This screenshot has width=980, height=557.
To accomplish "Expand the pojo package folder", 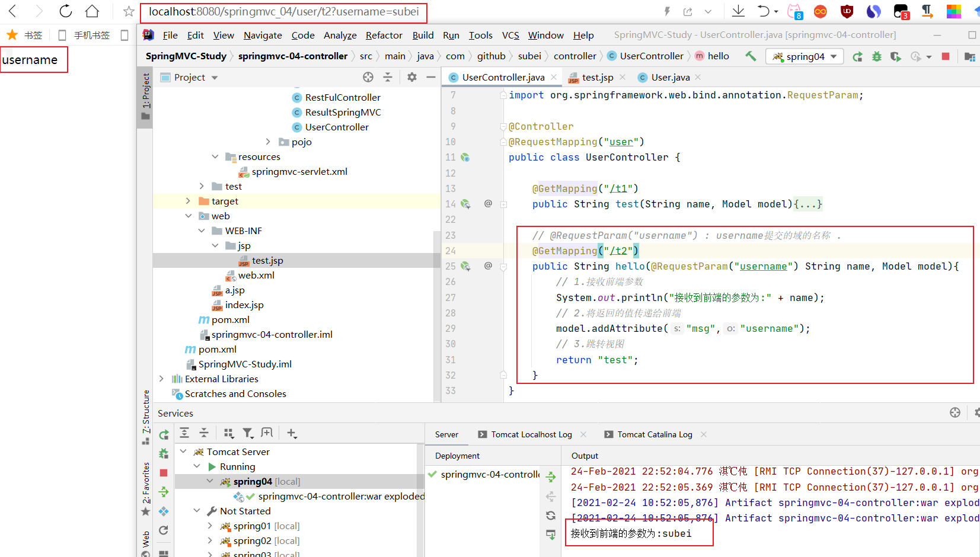I will (268, 142).
